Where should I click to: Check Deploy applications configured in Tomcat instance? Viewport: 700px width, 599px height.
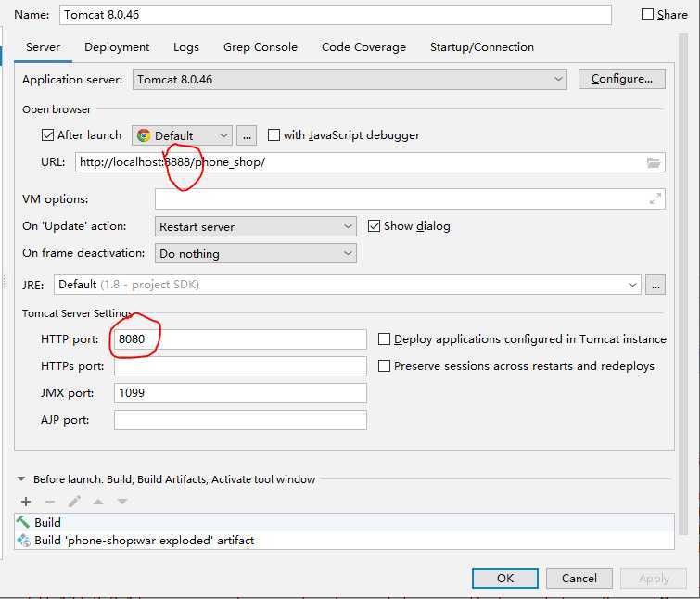[x=384, y=339]
